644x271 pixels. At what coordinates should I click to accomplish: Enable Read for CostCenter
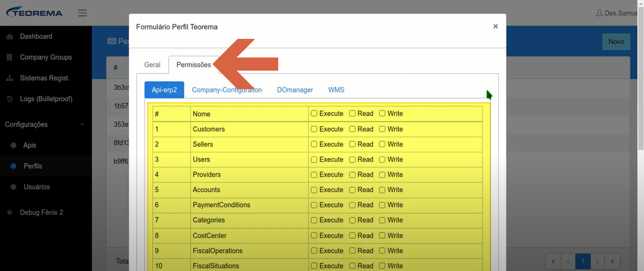coord(353,235)
